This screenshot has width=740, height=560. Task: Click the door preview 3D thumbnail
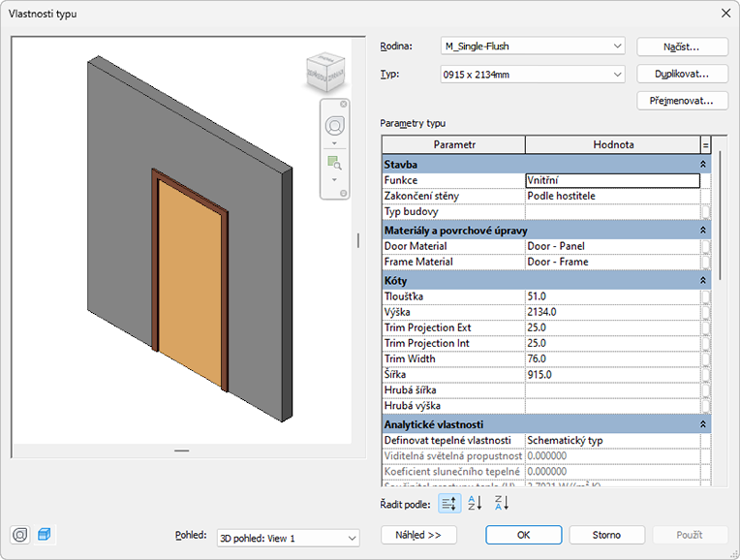coord(190,239)
